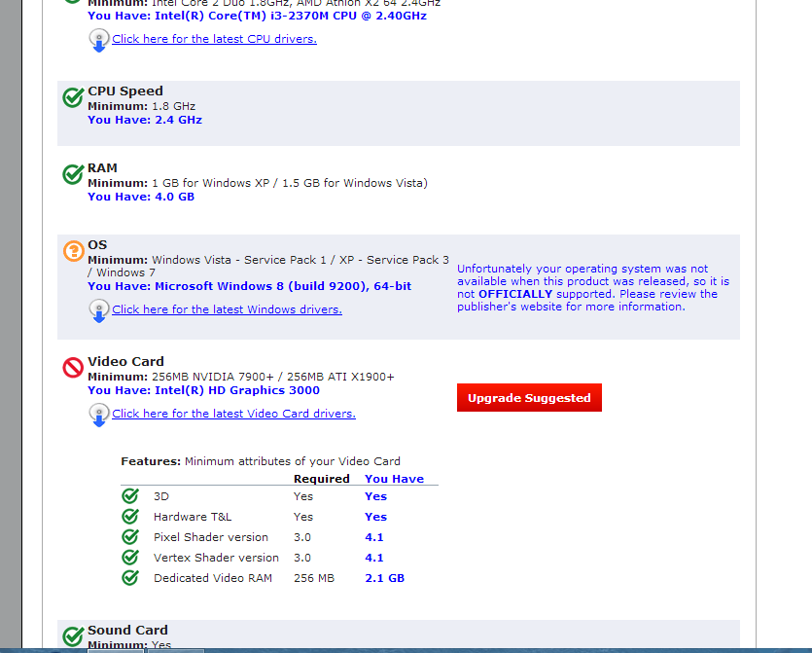The width and height of the screenshot is (812, 653).
Task: Click the green checkmark next to Sound Card
Action: pyautogui.click(x=73, y=636)
